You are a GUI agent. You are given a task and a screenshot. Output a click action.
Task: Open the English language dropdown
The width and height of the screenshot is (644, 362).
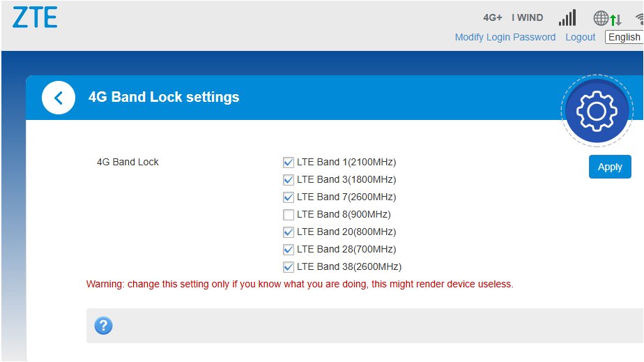click(x=624, y=37)
